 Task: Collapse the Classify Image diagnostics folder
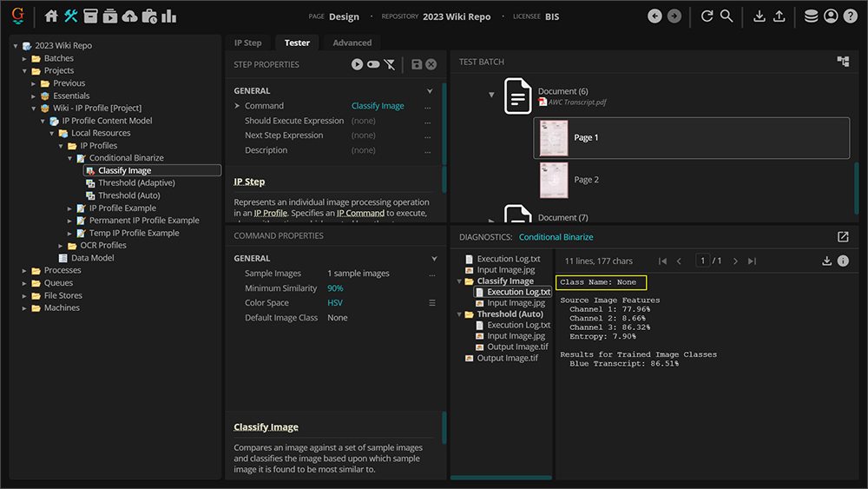(459, 281)
